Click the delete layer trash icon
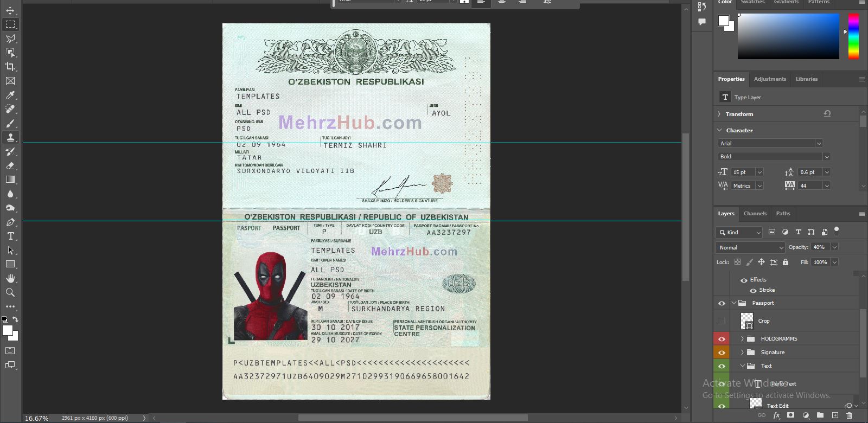Screen dimensions: 868x423 pyautogui.click(x=849, y=415)
